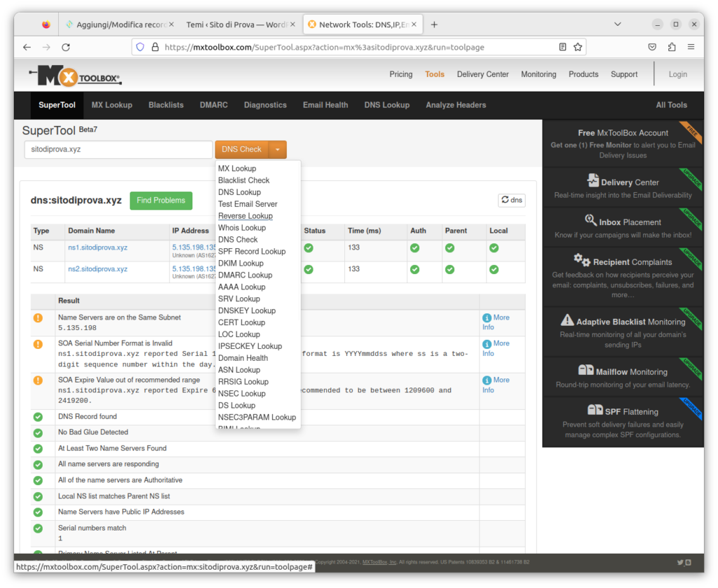This screenshot has width=718, height=588.
Task: Open the ns2.sitodiprova.xyz name server link
Action: point(97,269)
